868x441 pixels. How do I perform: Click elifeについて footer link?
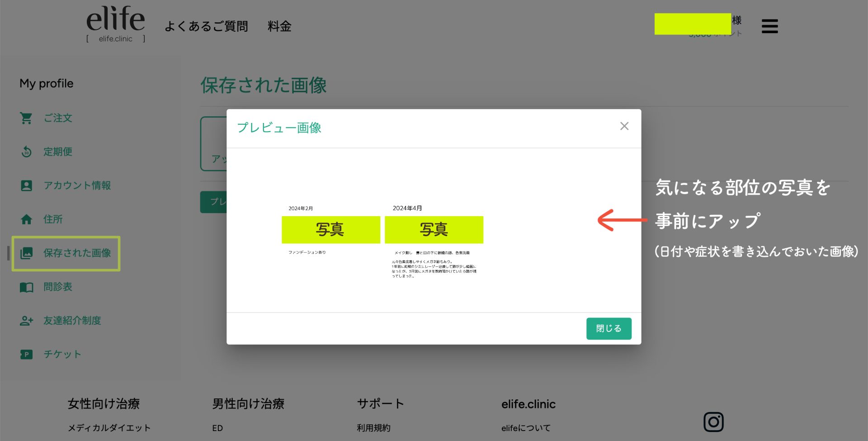pos(526,428)
